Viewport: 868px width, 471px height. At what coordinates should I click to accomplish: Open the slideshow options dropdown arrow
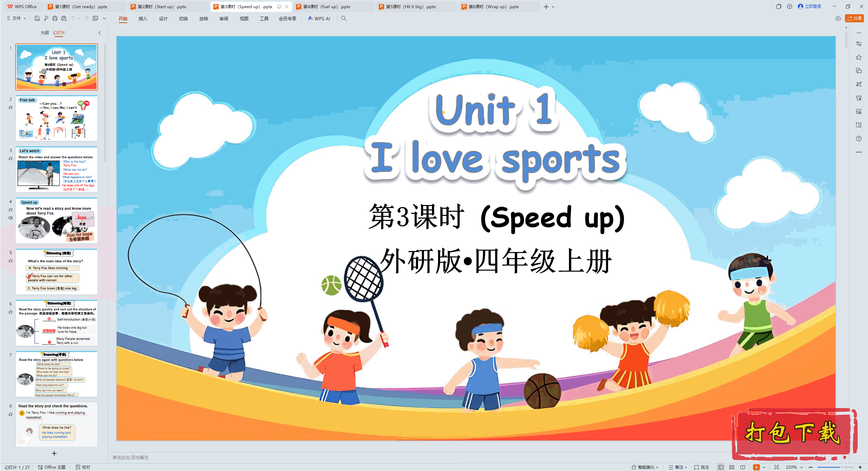click(x=764, y=467)
